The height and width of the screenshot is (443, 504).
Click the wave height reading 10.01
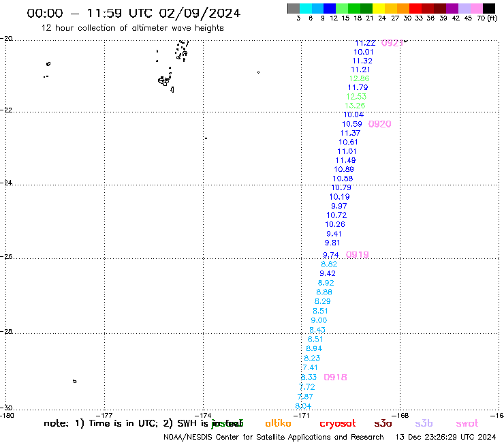(x=364, y=52)
